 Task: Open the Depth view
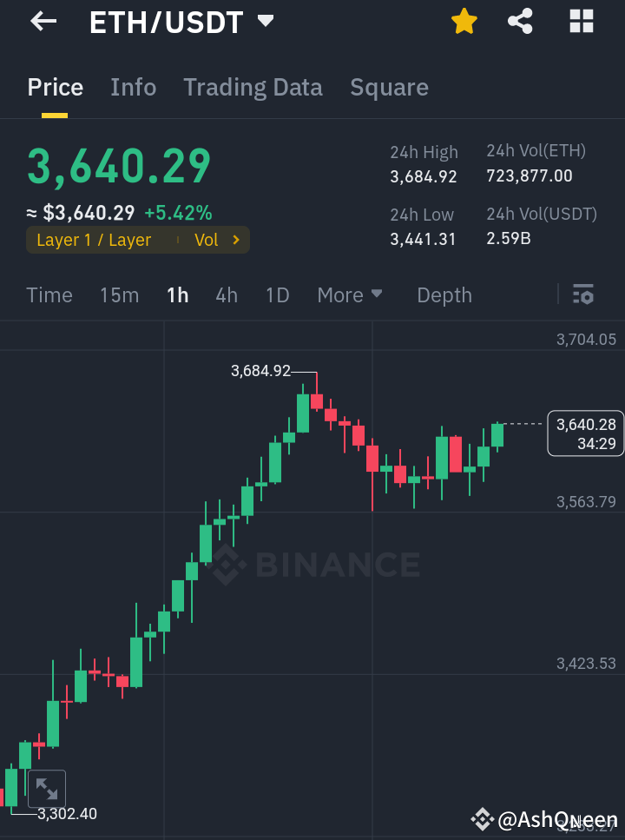(444, 294)
